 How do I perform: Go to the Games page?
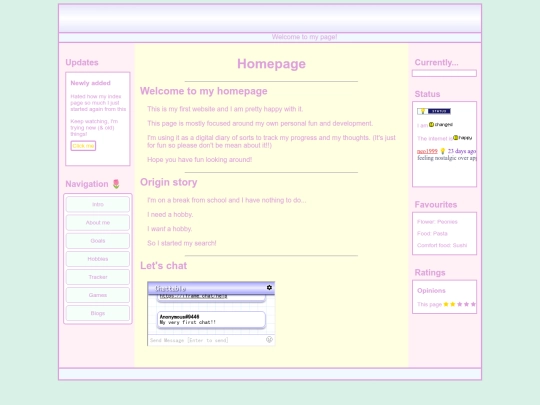click(98, 295)
